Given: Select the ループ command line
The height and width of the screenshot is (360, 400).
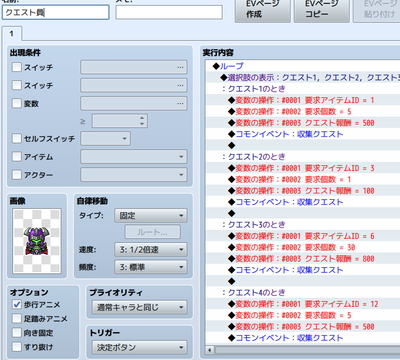Looking at the screenshot, I should pyautogui.click(x=228, y=66).
